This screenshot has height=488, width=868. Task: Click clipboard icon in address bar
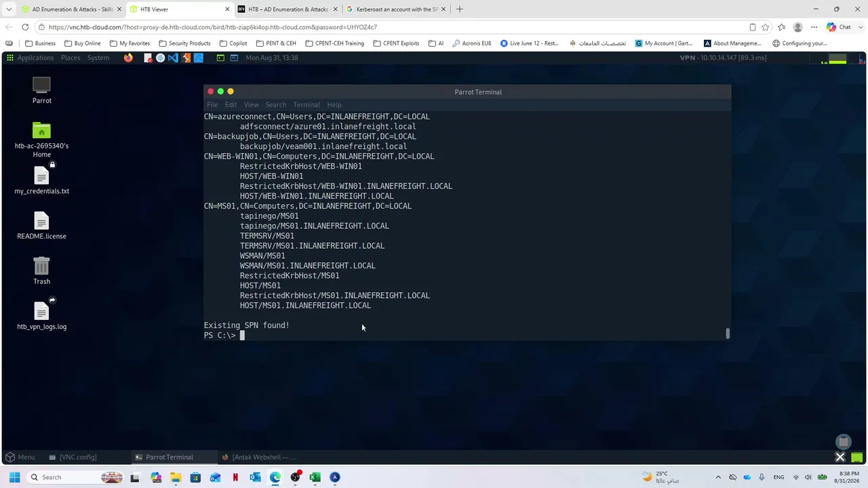pos(752,27)
